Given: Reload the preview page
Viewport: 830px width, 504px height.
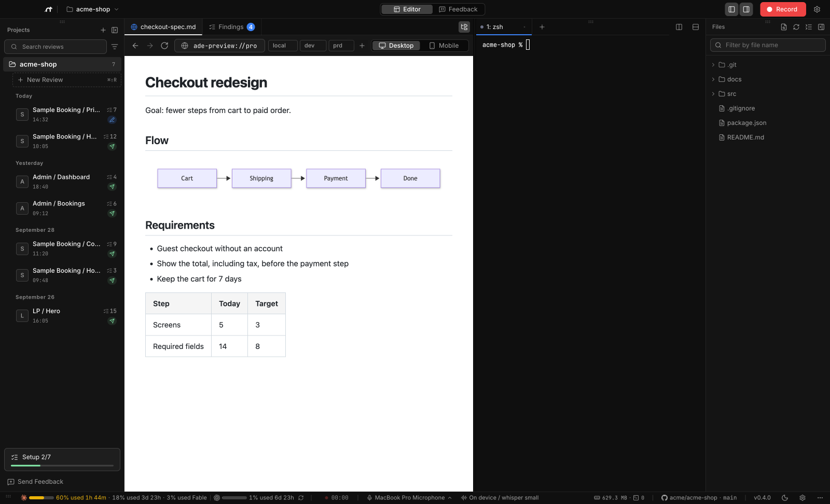Looking at the screenshot, I should click(x=164, y=46).
